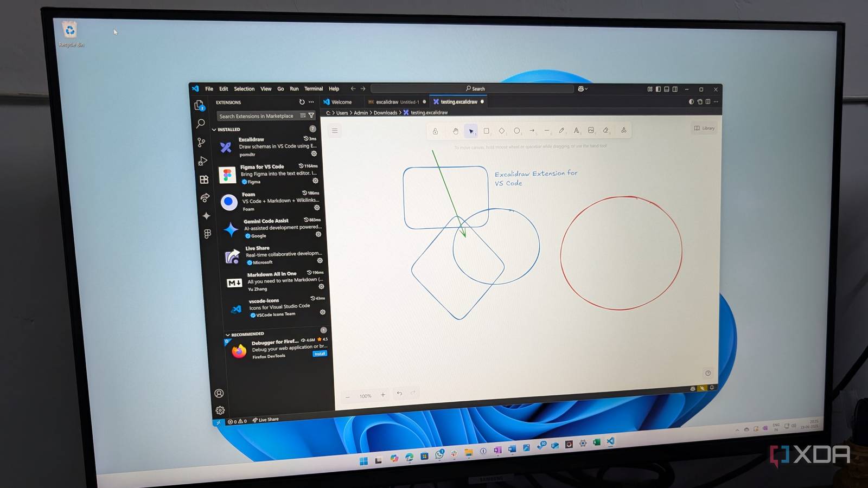The height and width of the screenshot is (488, 868).
Task: Activate the Eraser tool
Action: click(x=606, y=131)
